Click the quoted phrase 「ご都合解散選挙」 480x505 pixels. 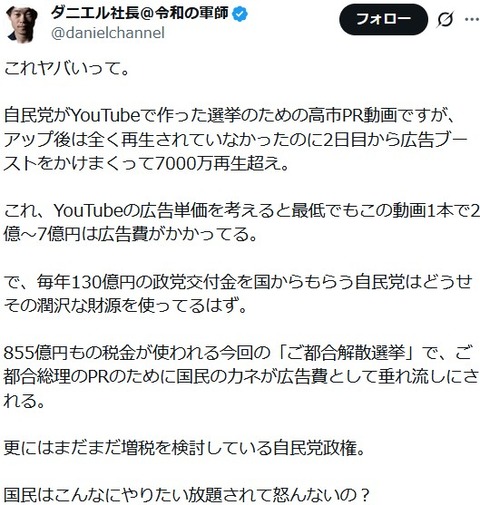tap(347, 353)
